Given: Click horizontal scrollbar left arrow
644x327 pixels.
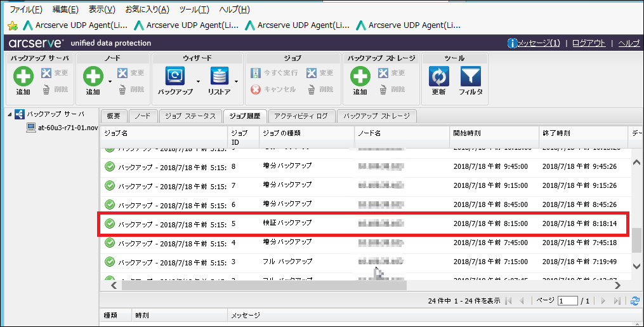Looking at the screenshot, I should (114, 285).
